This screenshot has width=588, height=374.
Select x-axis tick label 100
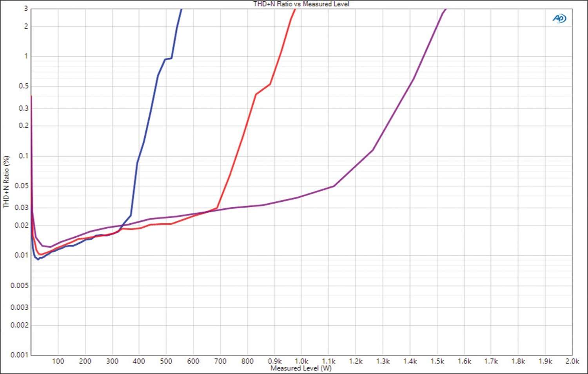click(x=58, y=361)
